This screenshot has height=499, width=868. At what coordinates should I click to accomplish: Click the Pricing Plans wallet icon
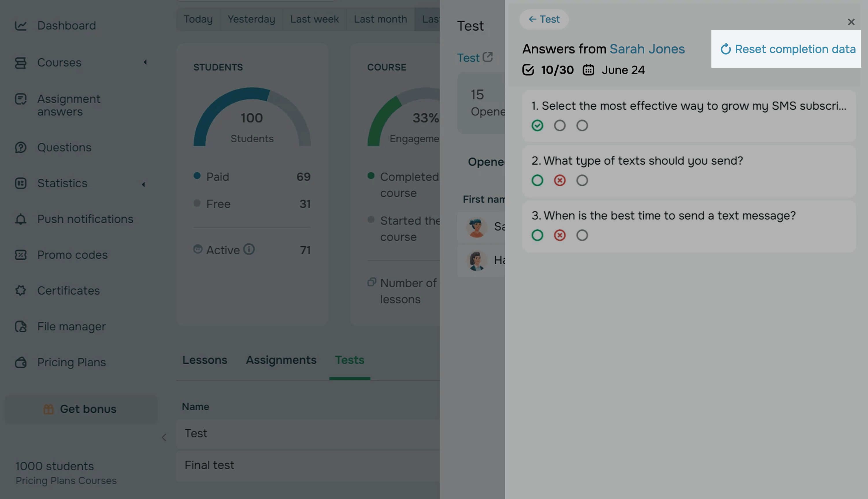point(21,362)
